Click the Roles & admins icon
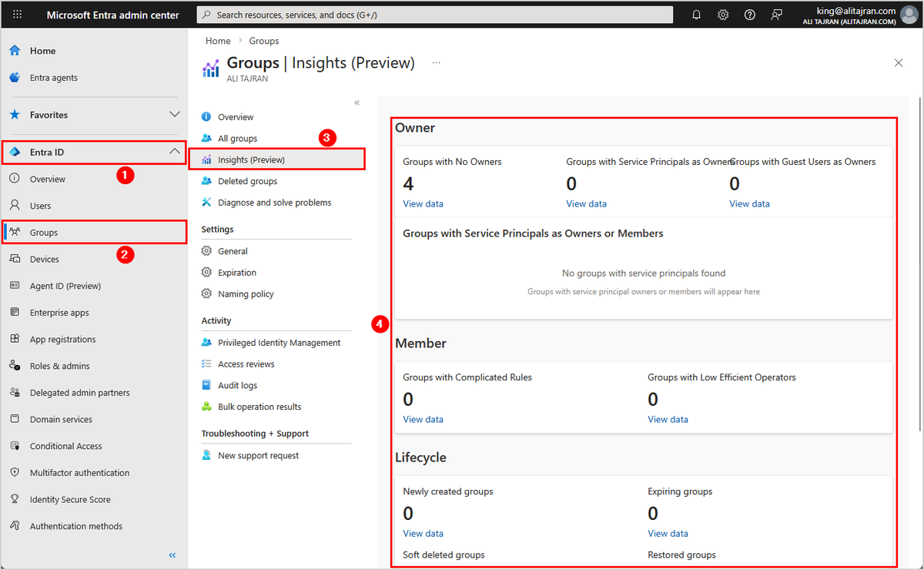924x570 pixels. pos(15,366)
